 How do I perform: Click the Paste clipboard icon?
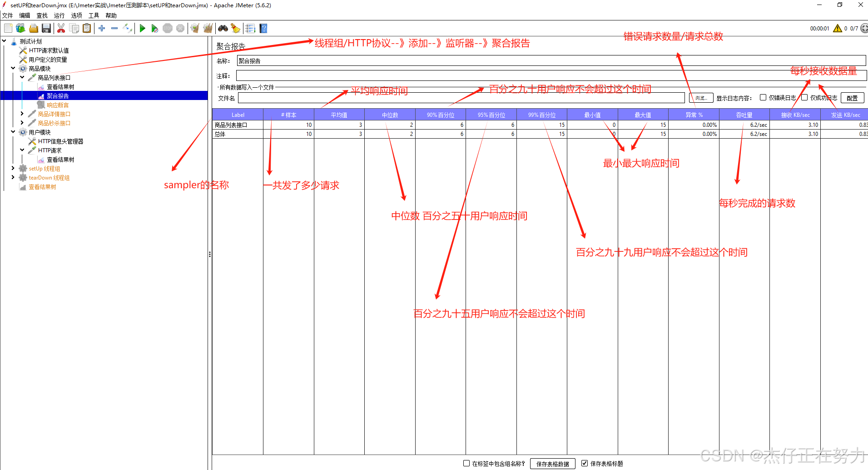click(87, 28)
